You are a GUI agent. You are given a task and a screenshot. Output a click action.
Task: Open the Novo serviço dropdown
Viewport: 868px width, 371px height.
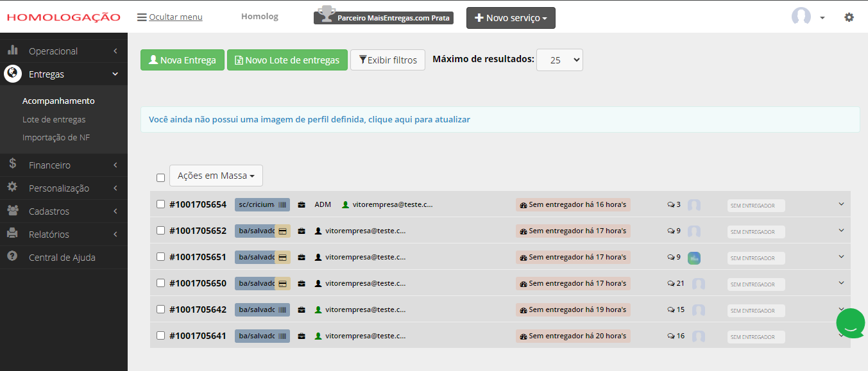click(x=511, y=18)
